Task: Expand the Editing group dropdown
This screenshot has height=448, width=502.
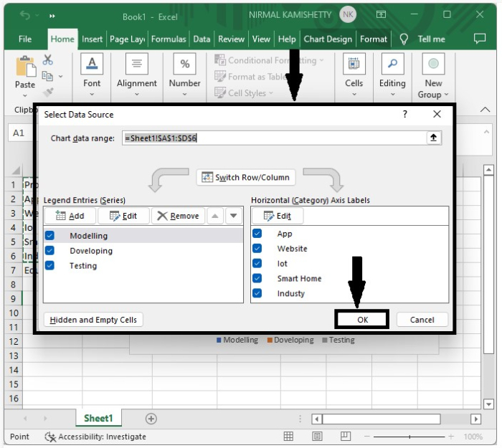Action: click(x=392, y=94)
